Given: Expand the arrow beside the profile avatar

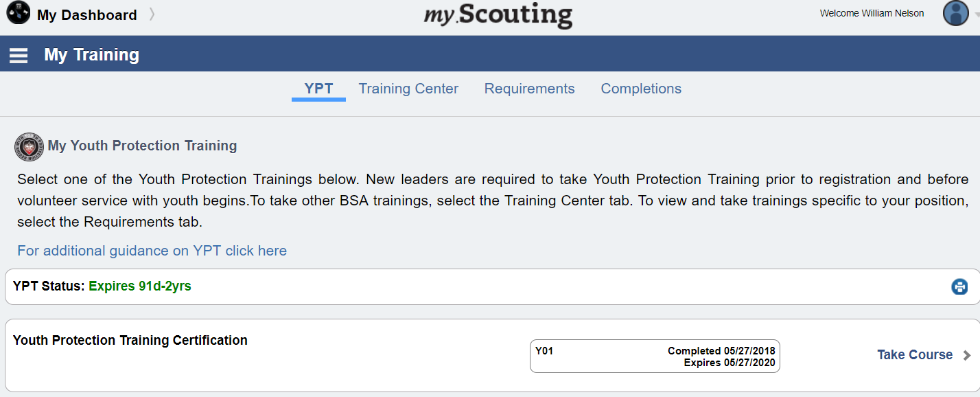Looking at the screenshot, I should (976, 15).
